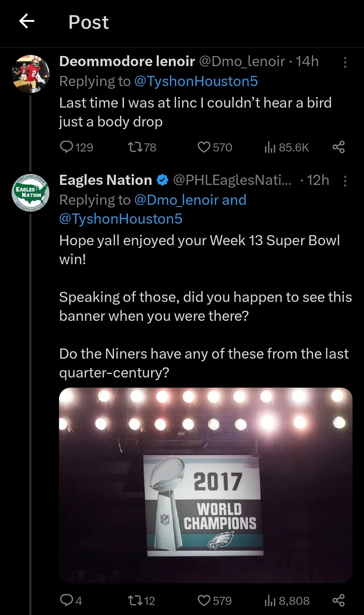The width and height of the screenshot is (364, 615).
Task: Reply to Deommodore lenoir's post
Action: click(x=66, y=147)
